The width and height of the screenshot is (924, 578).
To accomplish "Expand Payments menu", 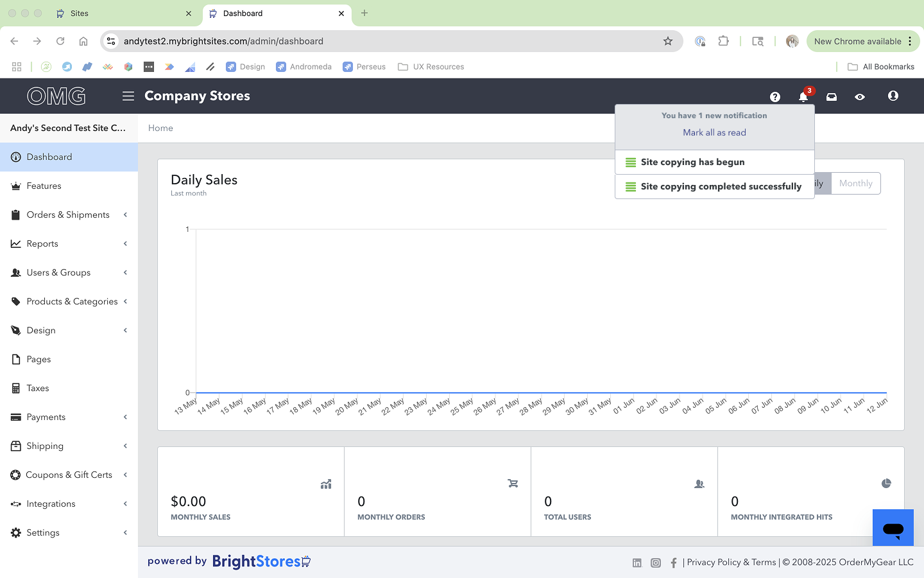I will [x=69, y=417].
